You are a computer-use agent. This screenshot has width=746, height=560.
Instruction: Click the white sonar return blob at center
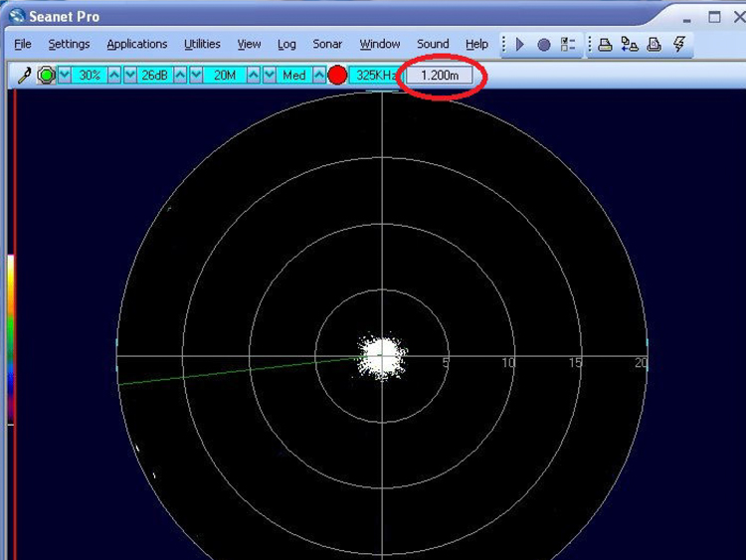(x=382, y=356)
